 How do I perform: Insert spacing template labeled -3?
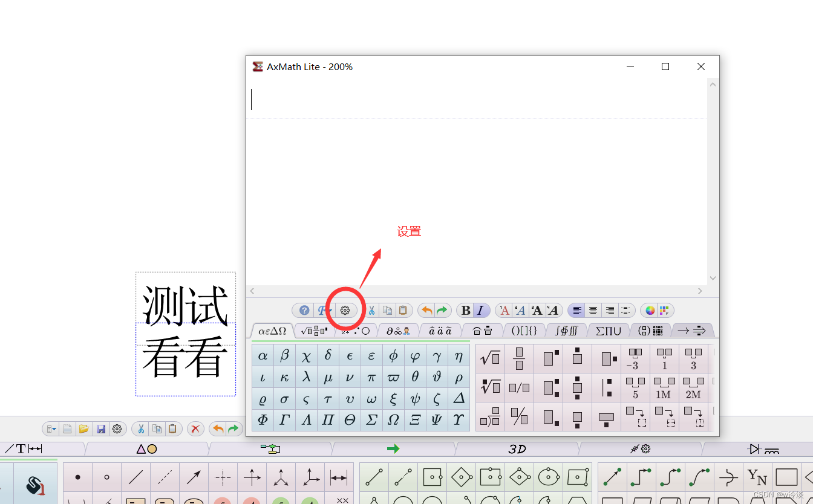tap(635, 358)
